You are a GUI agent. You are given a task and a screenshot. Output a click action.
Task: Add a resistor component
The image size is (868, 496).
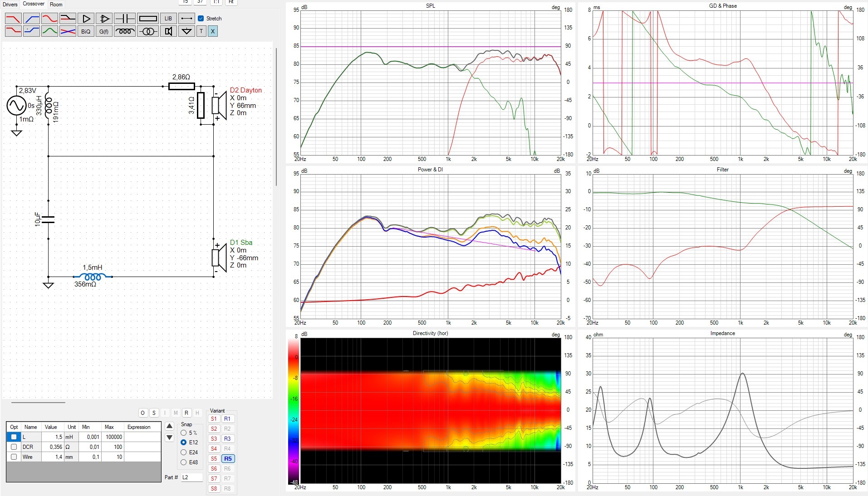pos(148,19)
